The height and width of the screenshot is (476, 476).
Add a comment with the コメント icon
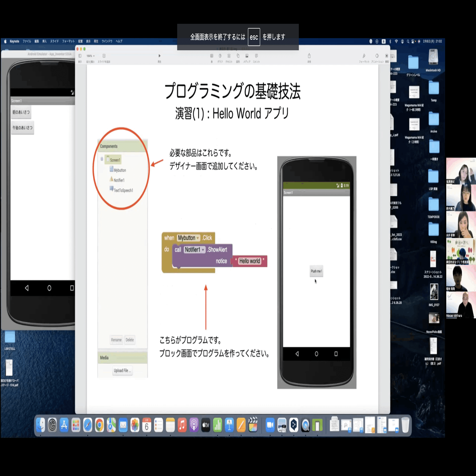pyautogui.click(x=256, y=56)
